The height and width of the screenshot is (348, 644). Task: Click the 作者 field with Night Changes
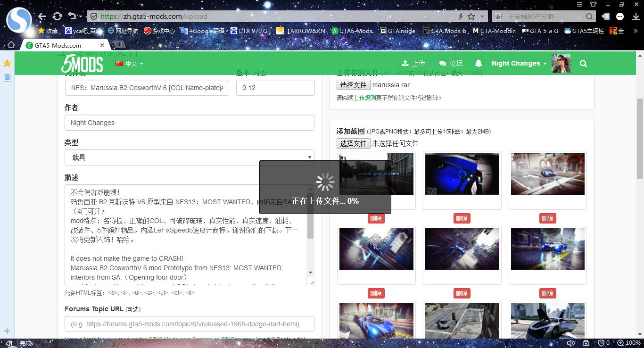(190, 123)
